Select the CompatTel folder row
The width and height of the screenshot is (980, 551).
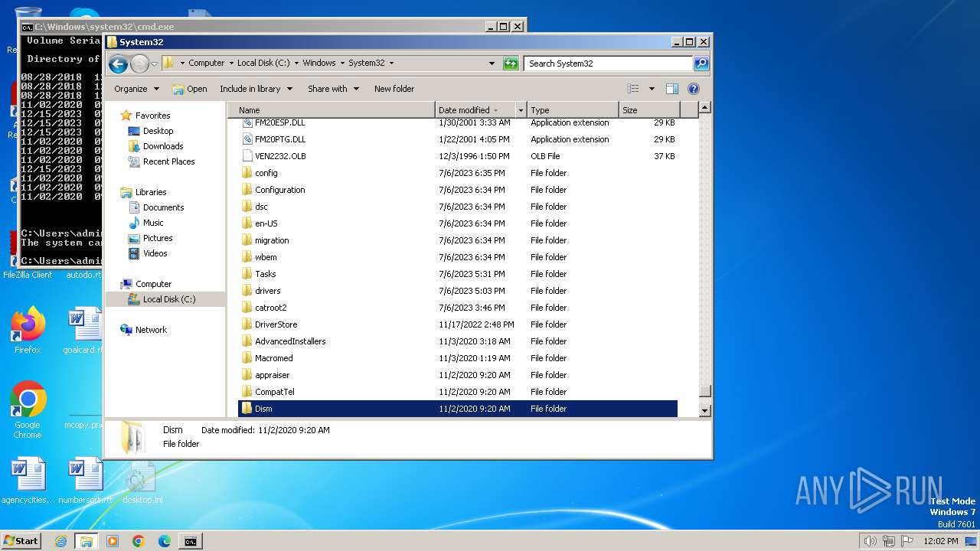(x=458, y=392)
